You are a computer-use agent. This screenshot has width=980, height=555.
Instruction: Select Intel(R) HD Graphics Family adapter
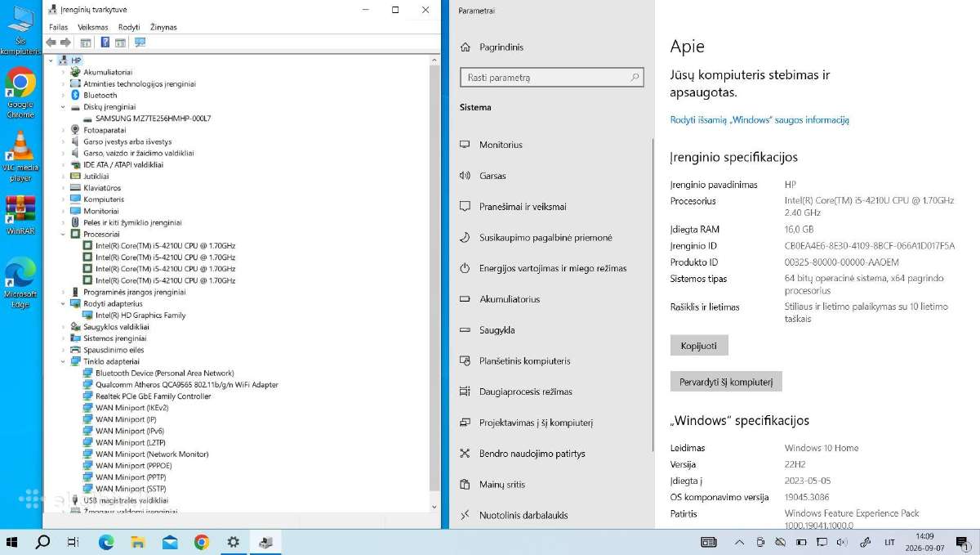tap(140, 315)
